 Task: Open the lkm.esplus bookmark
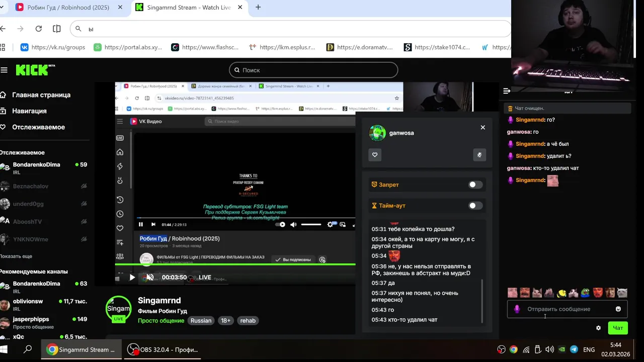(x=282, y=47)
